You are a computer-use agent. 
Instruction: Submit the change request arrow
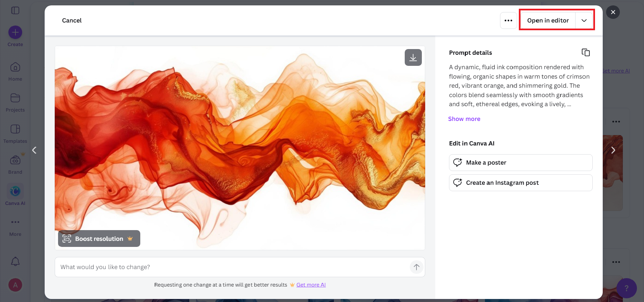point(416,267)
